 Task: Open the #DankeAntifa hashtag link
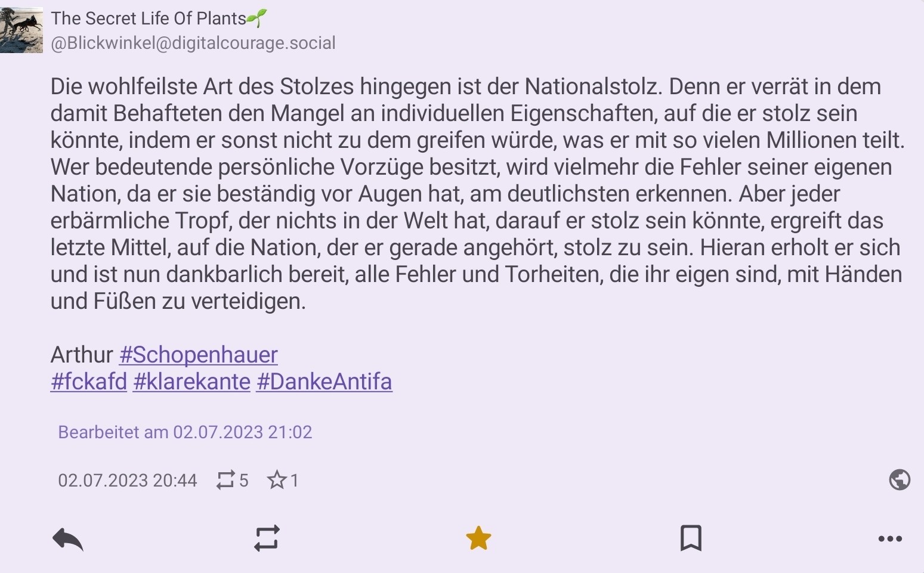(324, 382)
